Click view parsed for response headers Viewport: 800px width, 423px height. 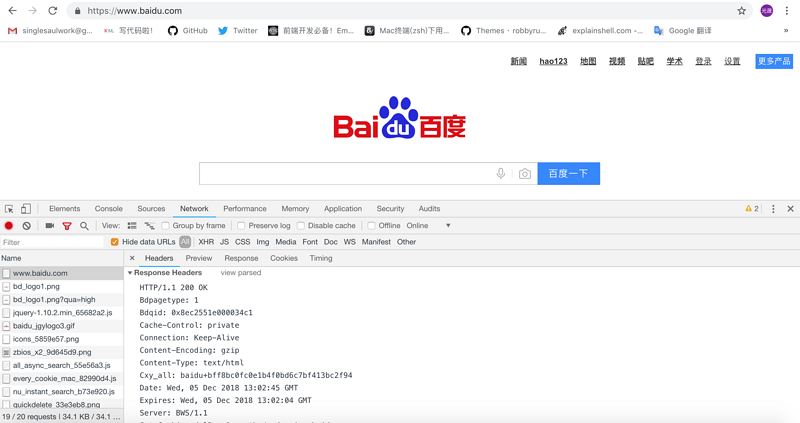coord(241,273)
